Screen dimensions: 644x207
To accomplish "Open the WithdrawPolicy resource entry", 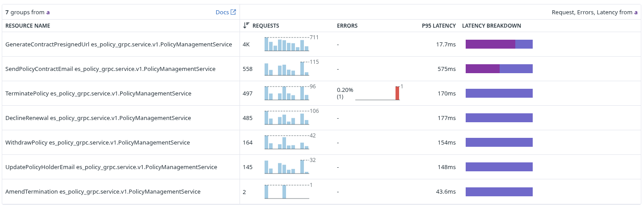I will coord(97,143).
